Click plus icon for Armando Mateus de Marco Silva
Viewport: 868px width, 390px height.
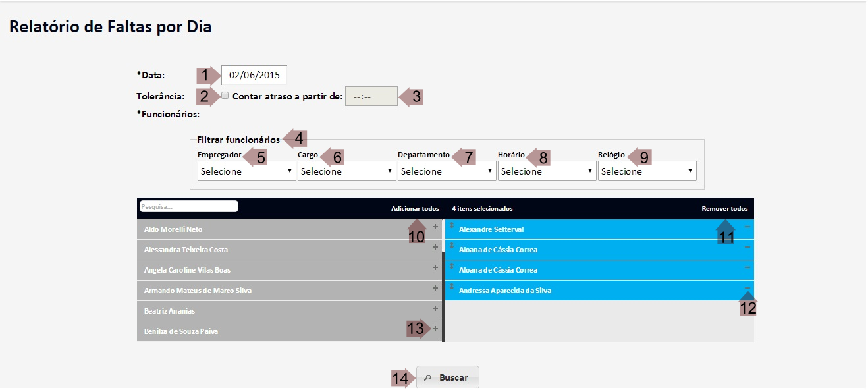pyautogui.click(x=435, y=288)
